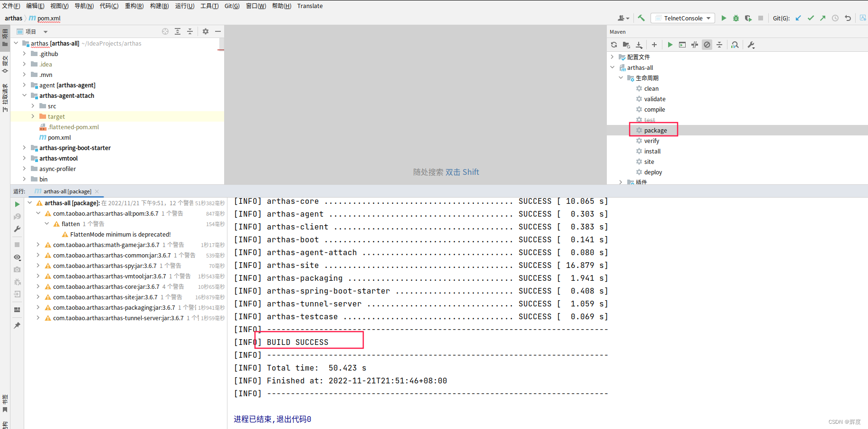This screenshot has height=429, width=868.
Task: Reload all Maven projects
Action: pyautogui.click(x=614, y=45)
